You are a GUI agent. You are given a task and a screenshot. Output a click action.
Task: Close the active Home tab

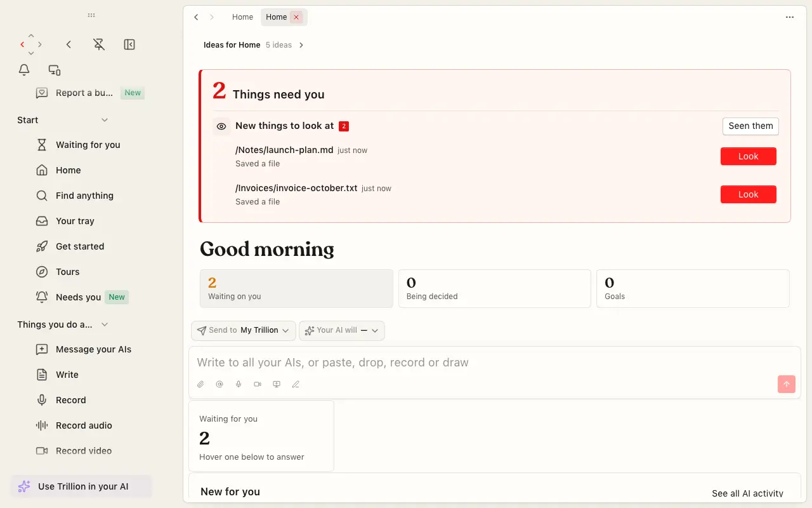point(296,17)
